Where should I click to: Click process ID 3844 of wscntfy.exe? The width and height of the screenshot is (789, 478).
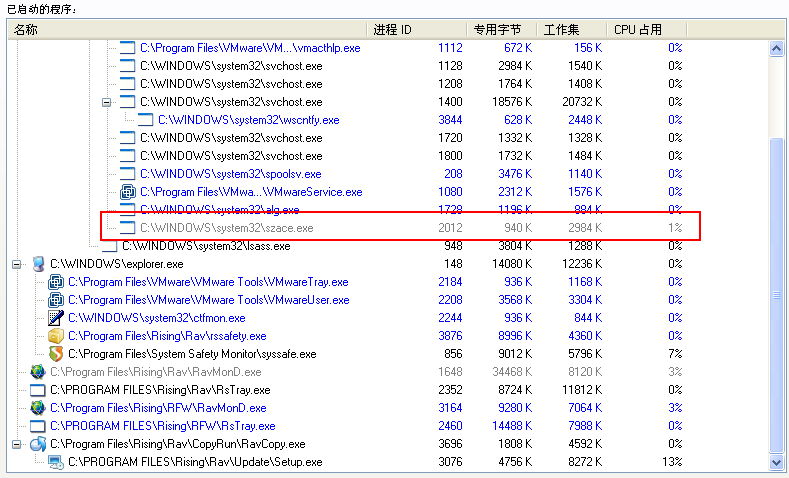coord(450,120)
